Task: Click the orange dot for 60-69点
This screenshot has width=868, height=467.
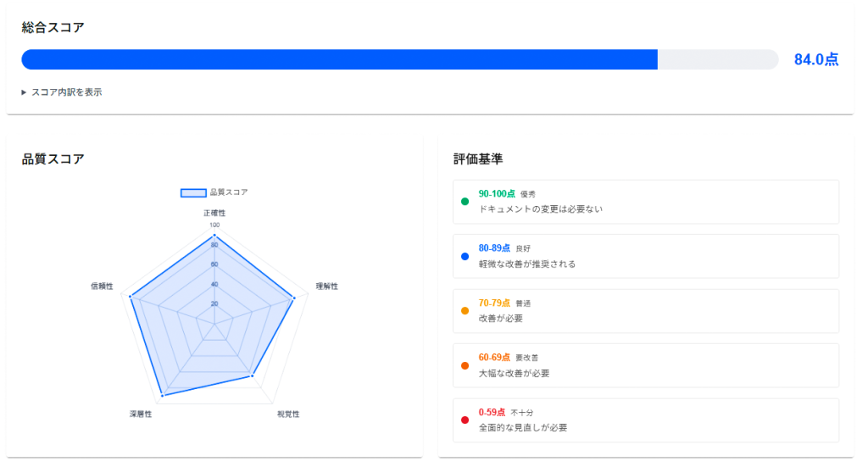Action: pyautogui.click(x=465, y=365)
